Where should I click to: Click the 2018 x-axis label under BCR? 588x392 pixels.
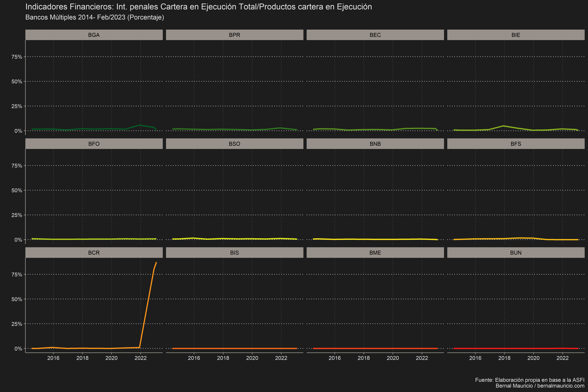coord(83,358)
